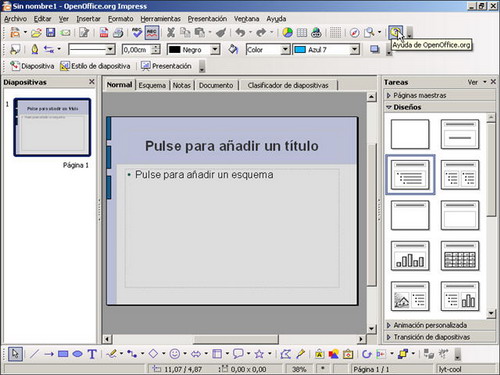Click the Cut scissors icon

pyautogui.click(x=171, y=32)
